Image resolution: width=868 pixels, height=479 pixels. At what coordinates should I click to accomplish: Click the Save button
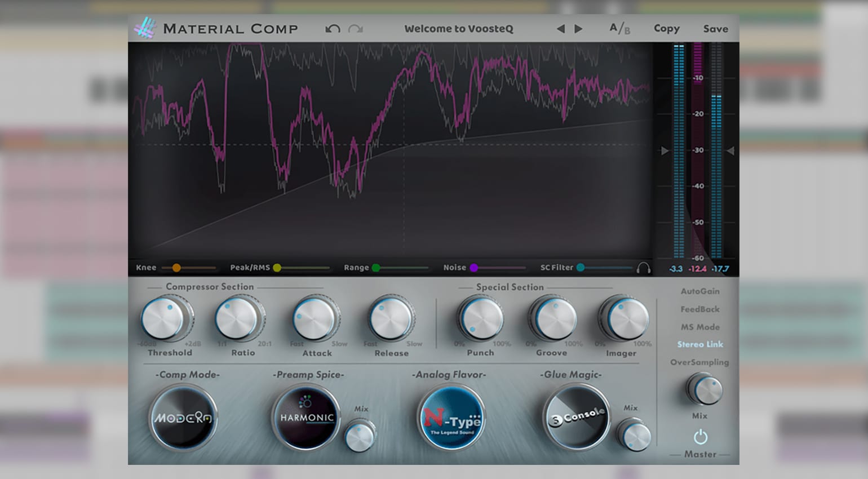click(x=715, y=29)
